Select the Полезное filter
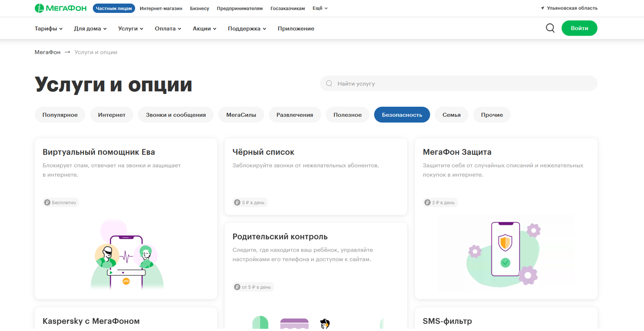The image size is (644, 331). pyautogui.click(x=347, y=115)
